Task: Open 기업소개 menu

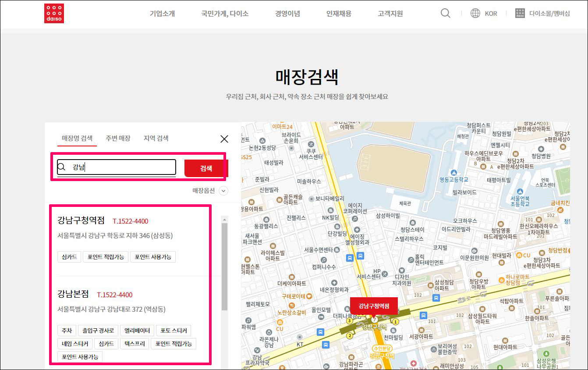Action: [162, 14]
